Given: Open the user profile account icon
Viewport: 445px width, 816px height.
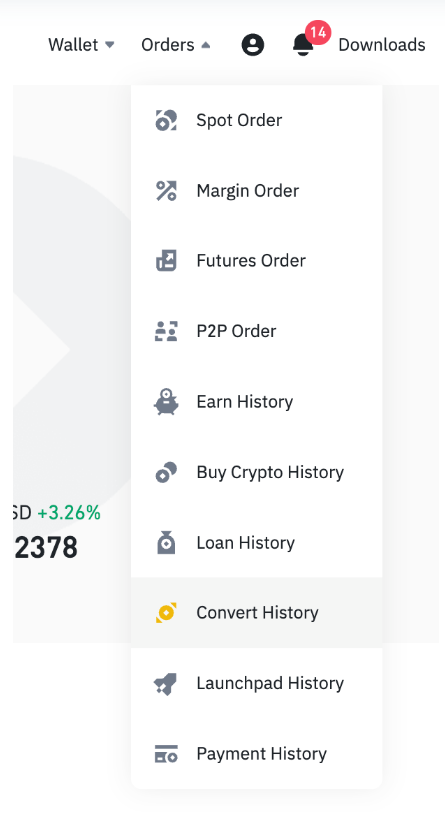Looking at the screenshot, I should click(x=253, y=45).
